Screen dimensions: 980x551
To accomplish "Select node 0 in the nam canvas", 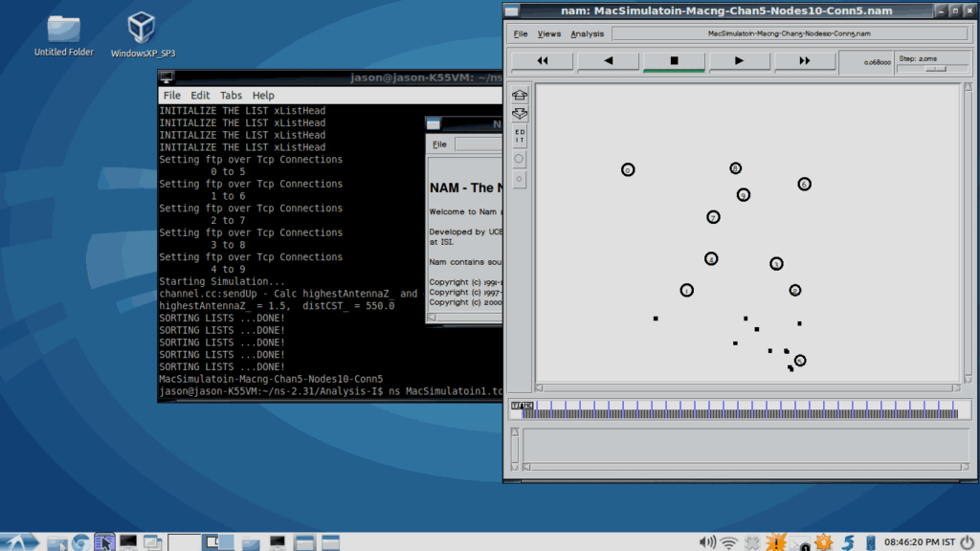I will (x=628, y=170).
